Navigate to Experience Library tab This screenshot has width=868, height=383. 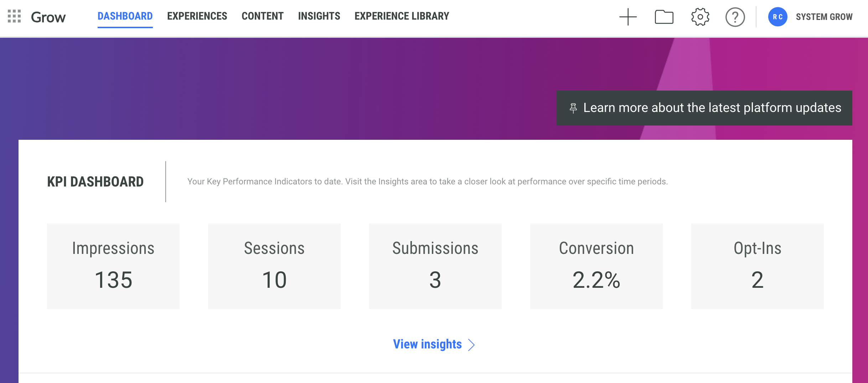[402, 16]
